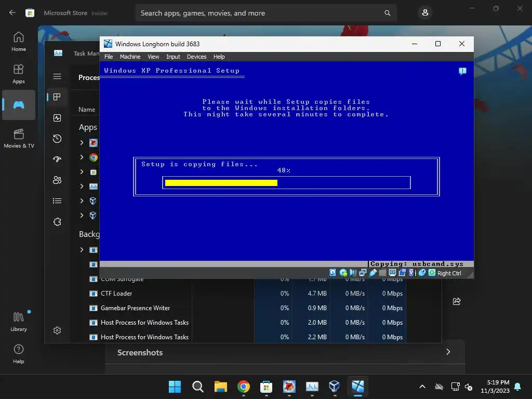Open Users page in Task Manager sidebar

click(x=57, y=180)
